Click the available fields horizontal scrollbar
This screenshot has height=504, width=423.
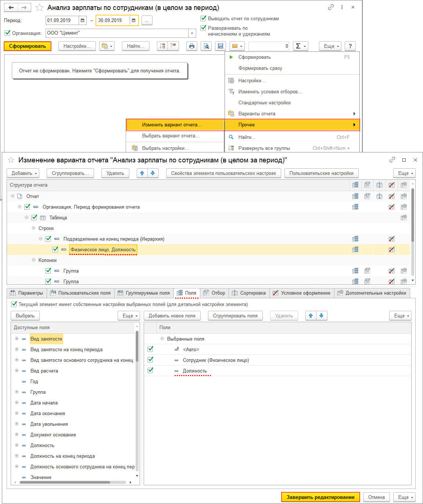pyautogui.click(x=65, y=482)
